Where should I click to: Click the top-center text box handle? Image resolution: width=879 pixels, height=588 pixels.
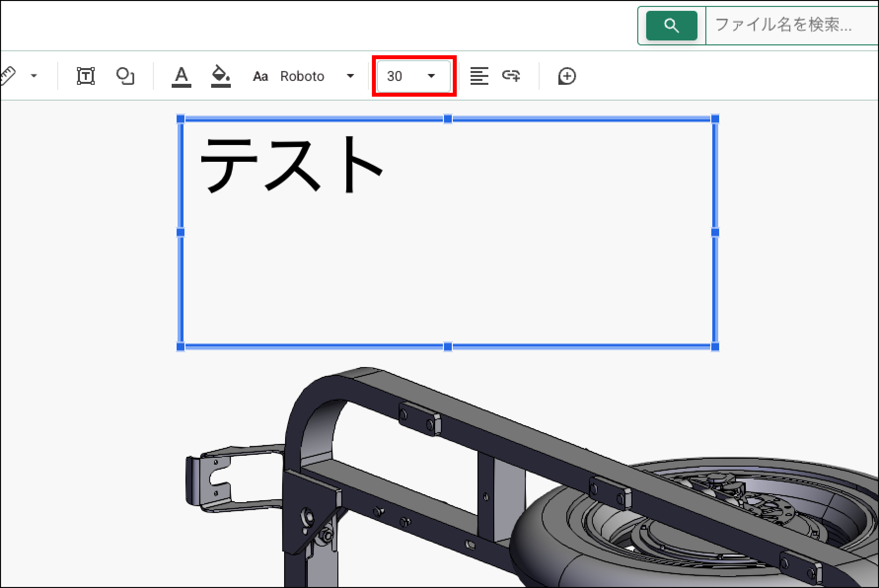[x=448, y=119]
